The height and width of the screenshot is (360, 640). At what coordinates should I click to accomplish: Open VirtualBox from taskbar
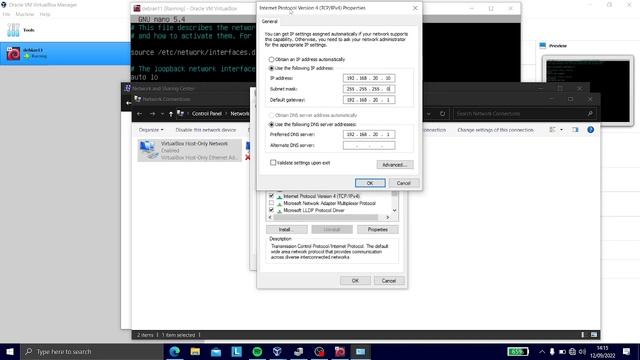coord(278,351)
